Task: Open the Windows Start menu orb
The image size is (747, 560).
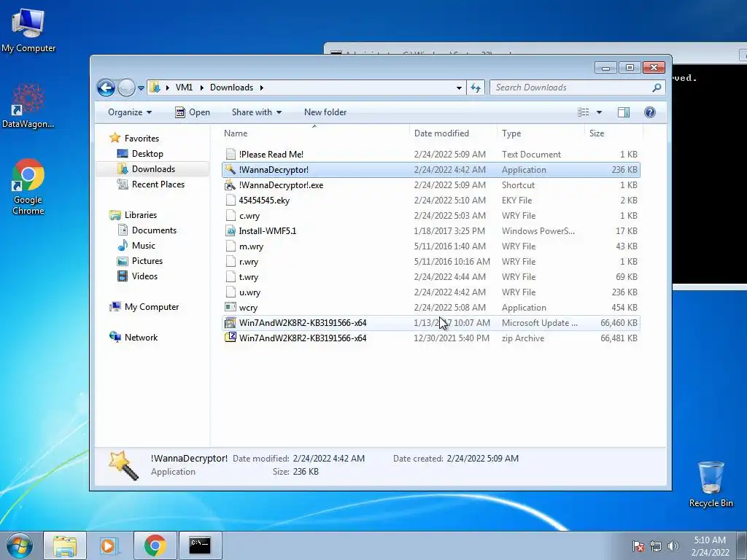Action: (20, 545)
